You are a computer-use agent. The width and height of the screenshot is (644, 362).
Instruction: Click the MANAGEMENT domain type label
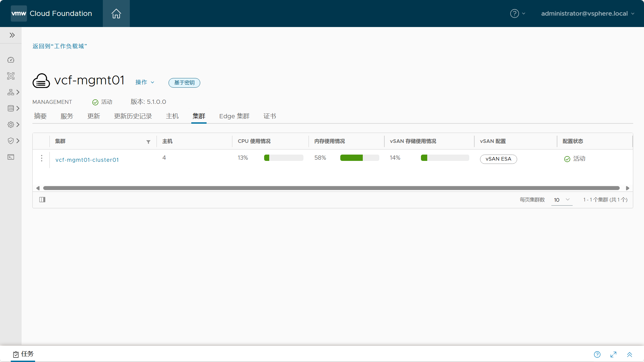tap(52, 102)
